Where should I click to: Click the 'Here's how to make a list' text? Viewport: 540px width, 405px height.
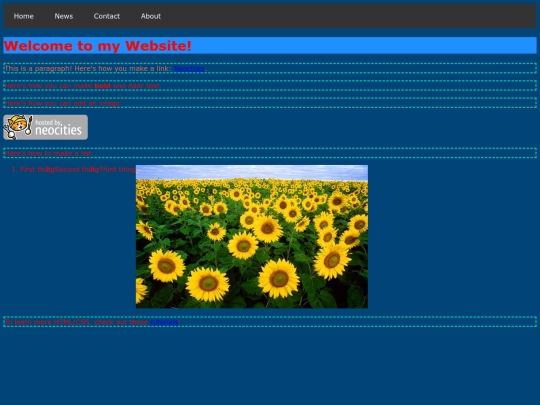coord(49,153)
